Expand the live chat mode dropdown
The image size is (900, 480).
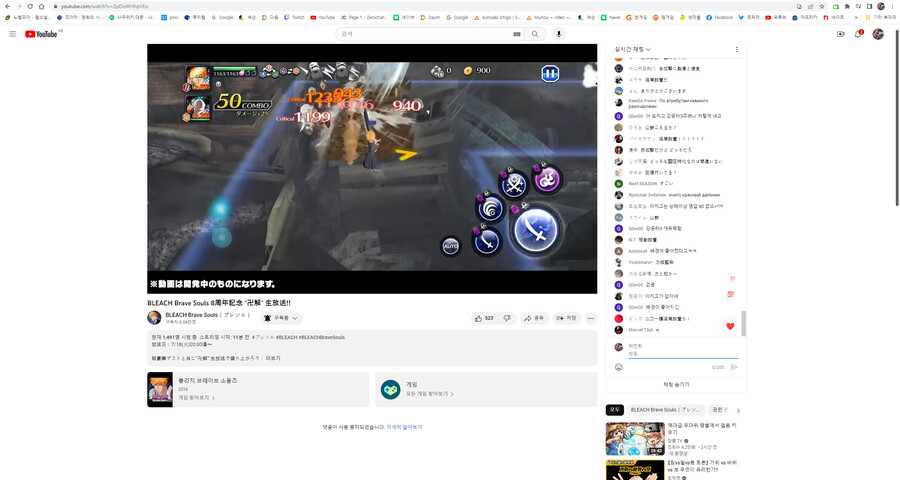(x=633, y=49)
